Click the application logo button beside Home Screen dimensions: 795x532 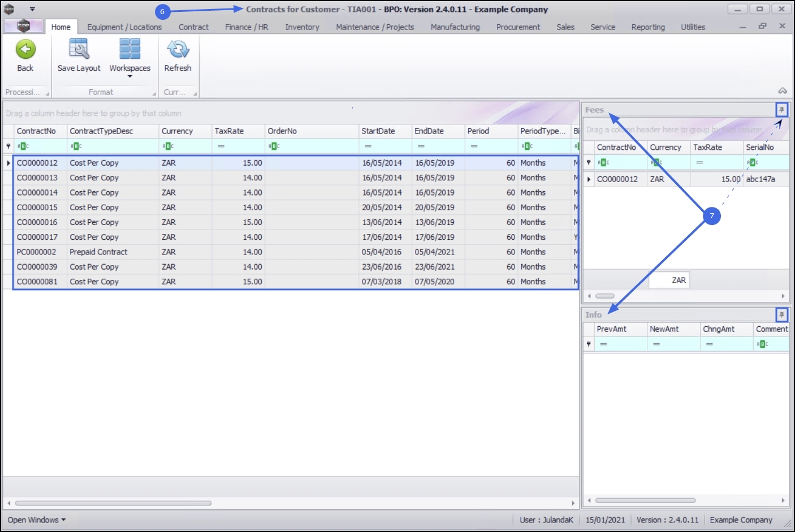[23, 26]
